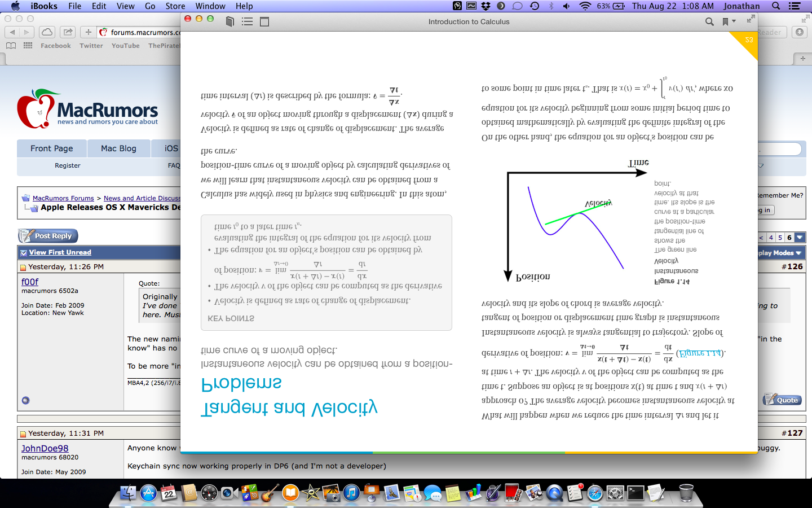
Task: Switch to MacRumors Front Page tab
Action: click(52, 148)
